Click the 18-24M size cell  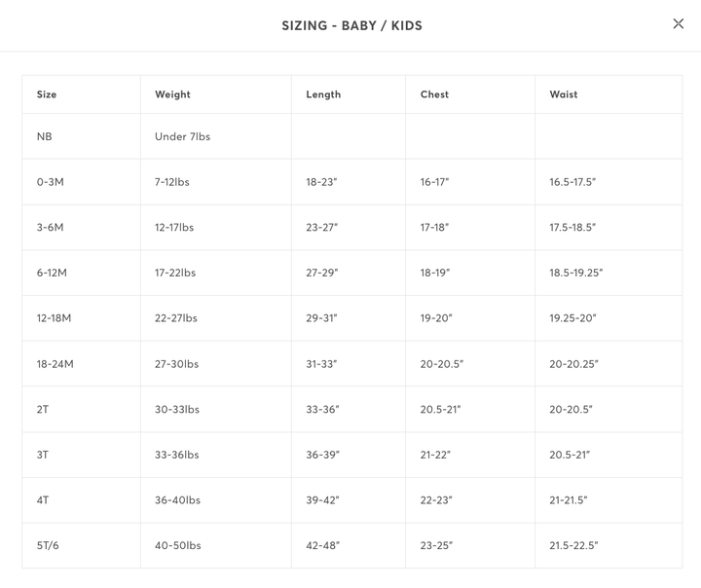(55, 364)
